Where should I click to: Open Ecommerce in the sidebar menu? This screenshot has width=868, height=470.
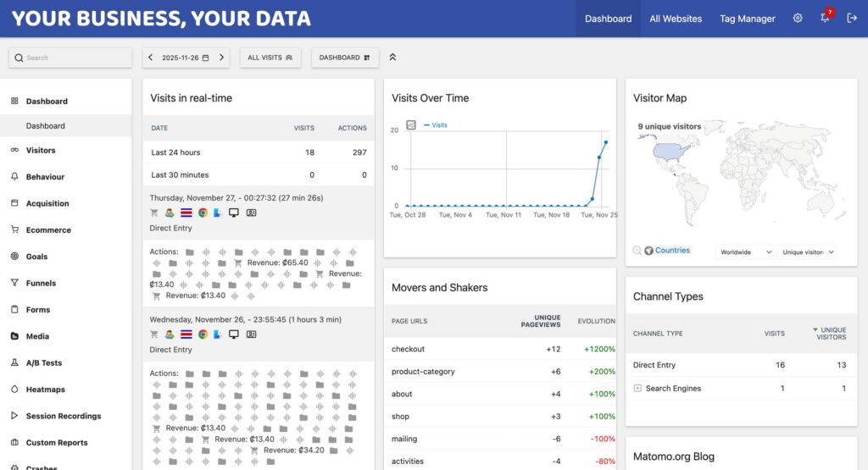coord(48,230)
